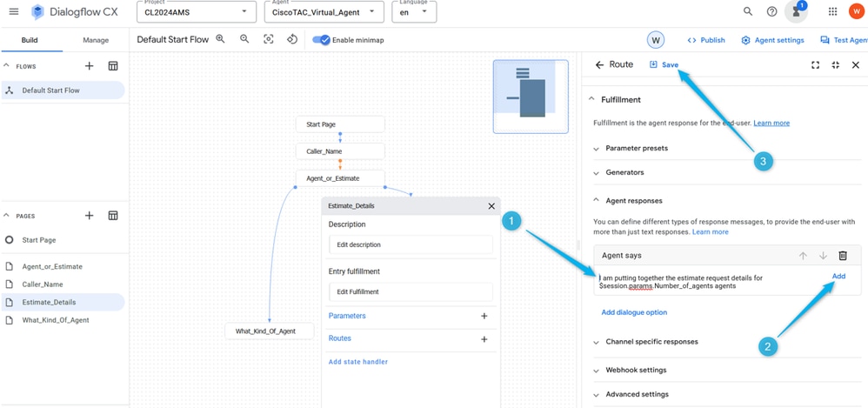The width and height of the screenshot is (868, 408).
Task: Zoom in on the flow canvas
Action: [220, 39]
